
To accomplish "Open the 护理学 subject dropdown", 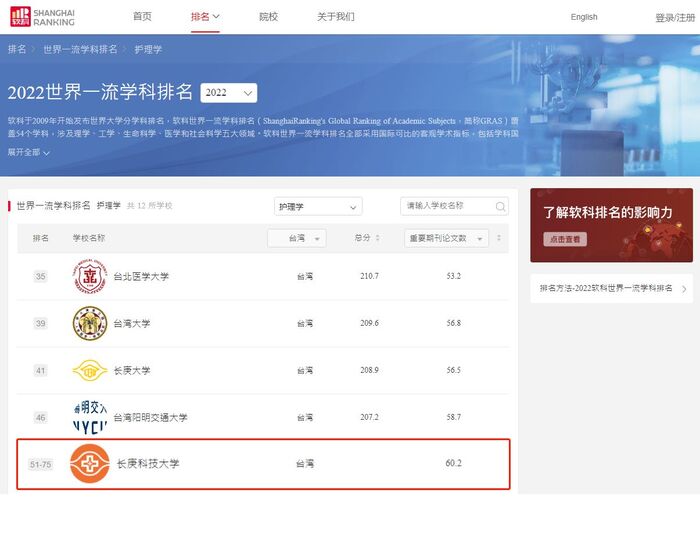I will pos(318,207).
